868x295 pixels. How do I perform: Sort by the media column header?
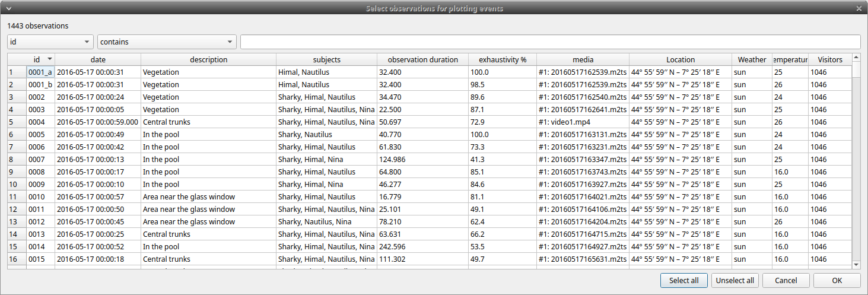[583, 59]
